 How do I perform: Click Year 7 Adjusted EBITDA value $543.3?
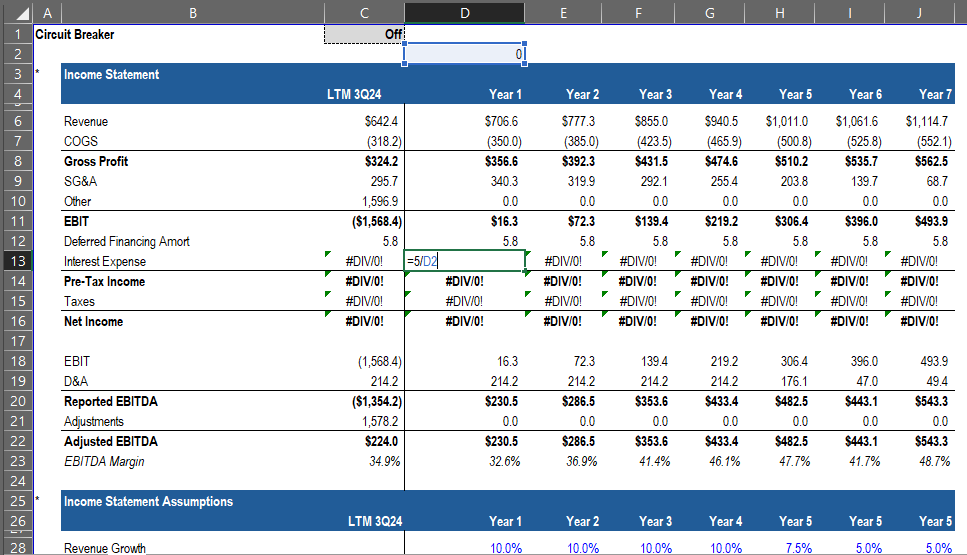coord(929,442)
